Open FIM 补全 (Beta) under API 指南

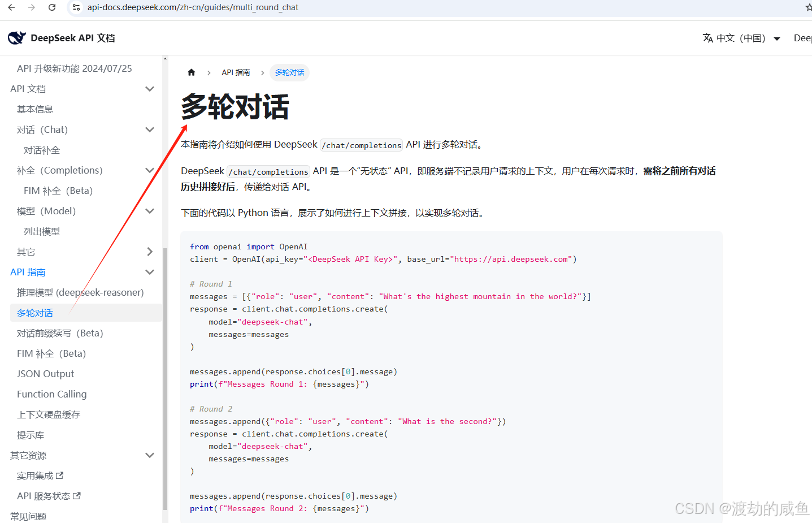pyautogui.click(x=51, y=353)
